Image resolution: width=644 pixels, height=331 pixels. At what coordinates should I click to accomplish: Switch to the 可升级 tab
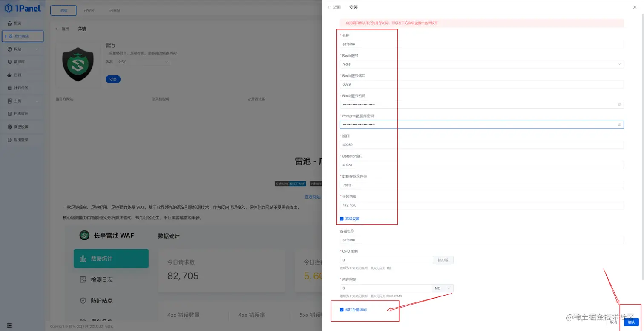(x=114, y=10)
